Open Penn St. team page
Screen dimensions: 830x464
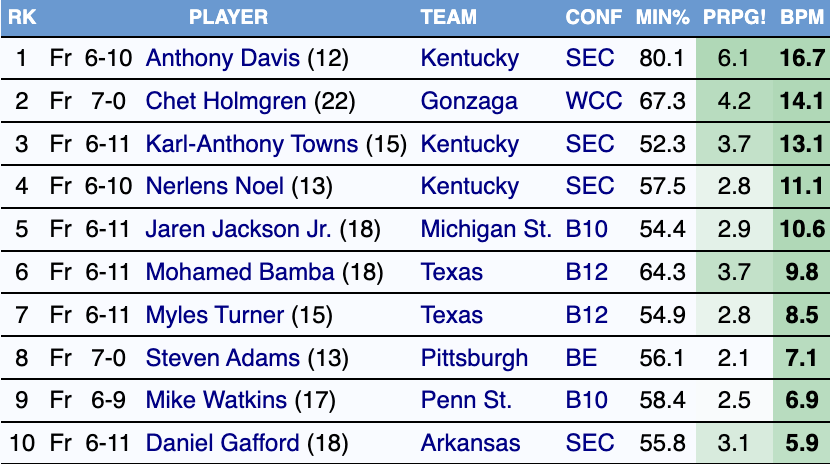click(x=466, y=401)
